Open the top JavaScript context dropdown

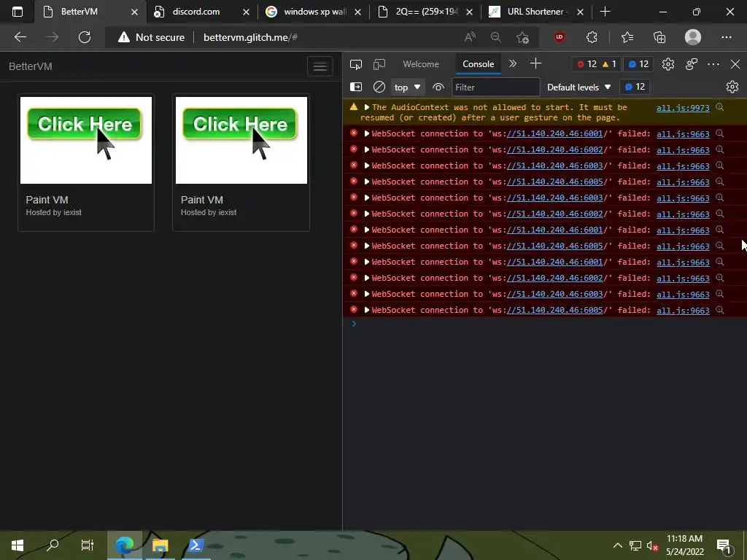point(407,87)
